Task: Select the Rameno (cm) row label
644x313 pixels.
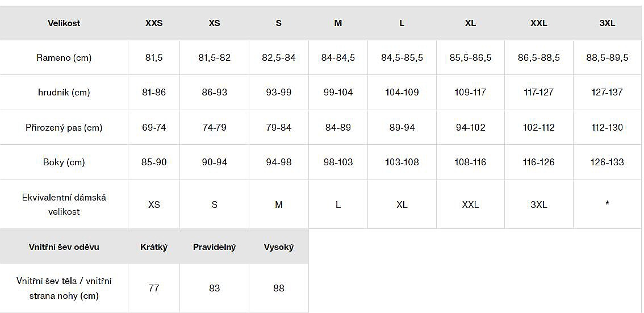Action: pyautogui.click(x=64, y=58)
